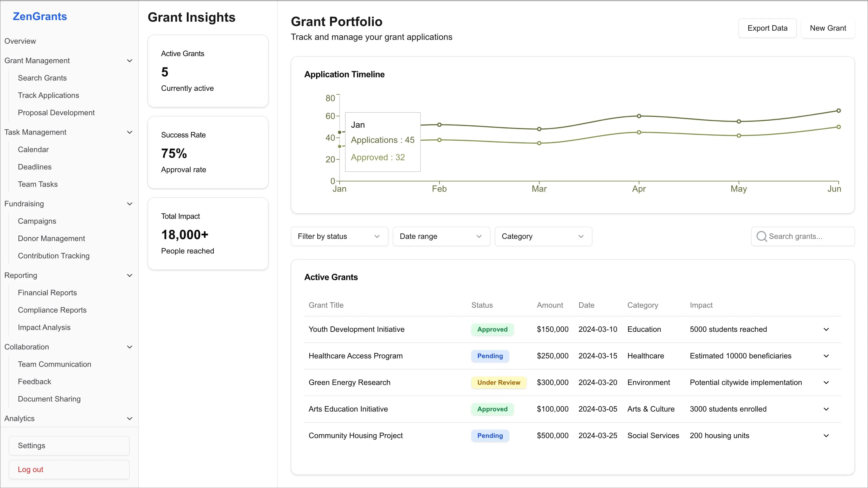This screenshot has width=868, height=488.
Task: Click the Arts & Culture category cell
Action: coord(651,409)
